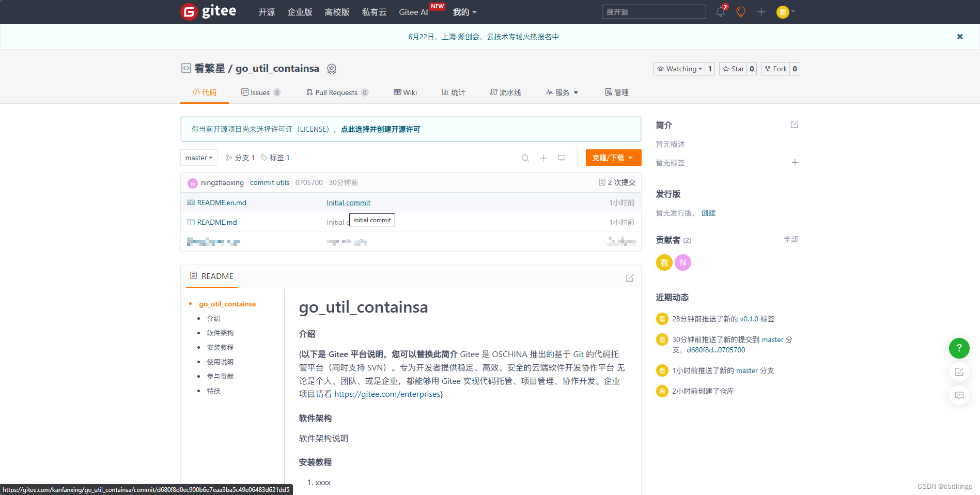Viewport: 980px width, 495px height.
Task: Click the Web IDE monitor icon
Action: pyautogui.click(x=562, y=158)
